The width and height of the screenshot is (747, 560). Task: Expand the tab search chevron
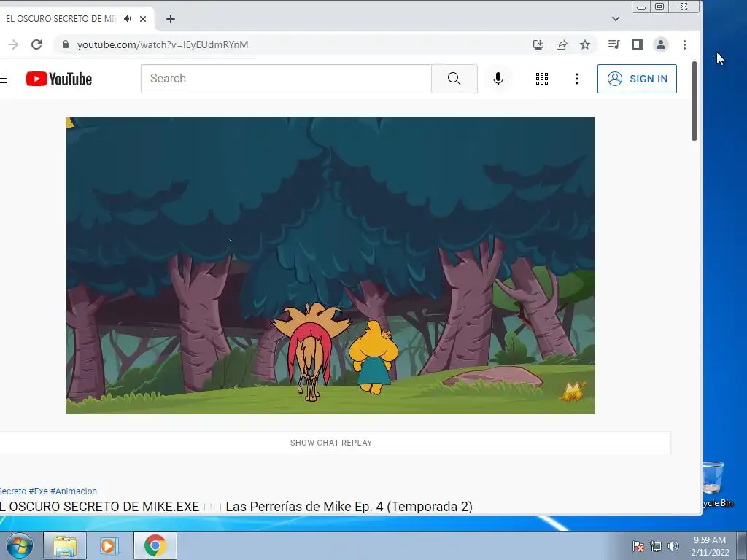point(616,19)
